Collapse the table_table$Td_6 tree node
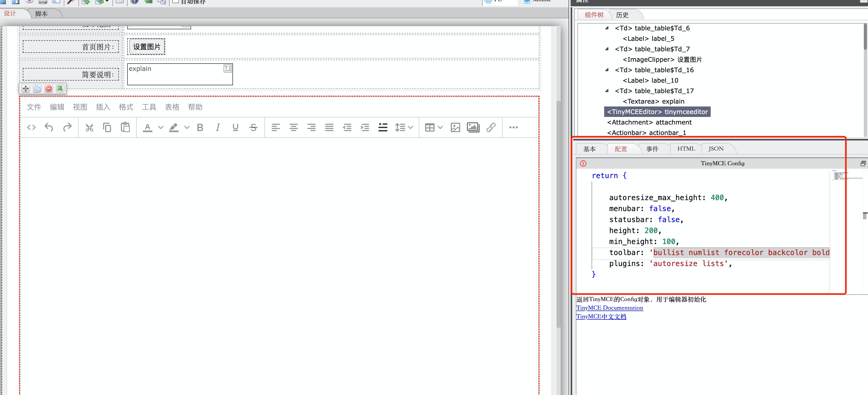 [x=607, y=28]
